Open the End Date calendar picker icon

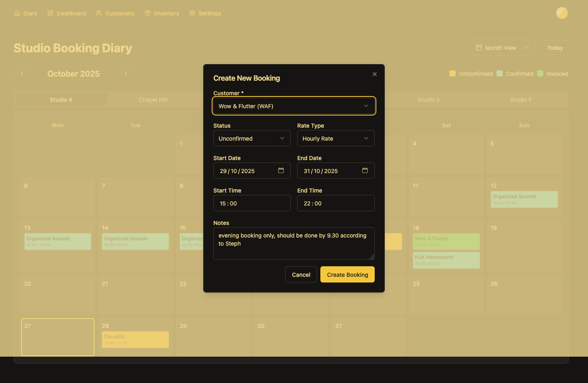click(365, 171)
